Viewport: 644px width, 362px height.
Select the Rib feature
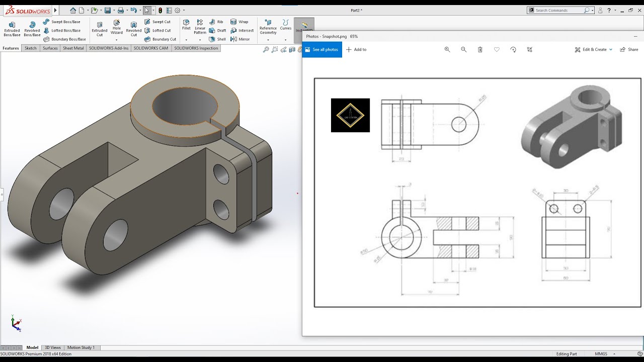click(216, 22)
